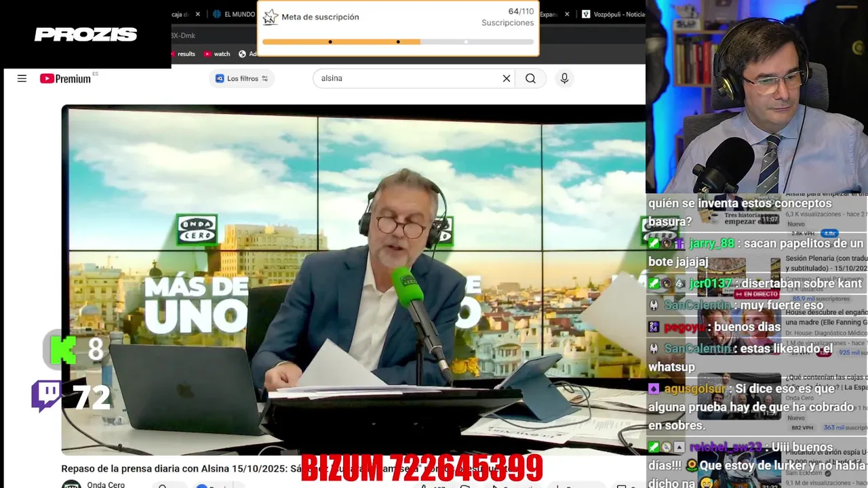868x488 pixels.
Task: Click chat username jcr0137
Action: tap(711, 284)
